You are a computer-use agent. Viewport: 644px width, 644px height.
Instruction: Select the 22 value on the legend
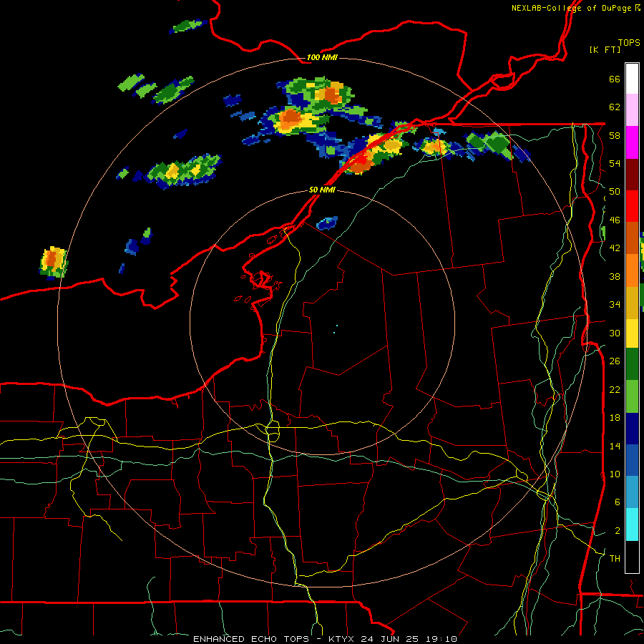point(615,389)
